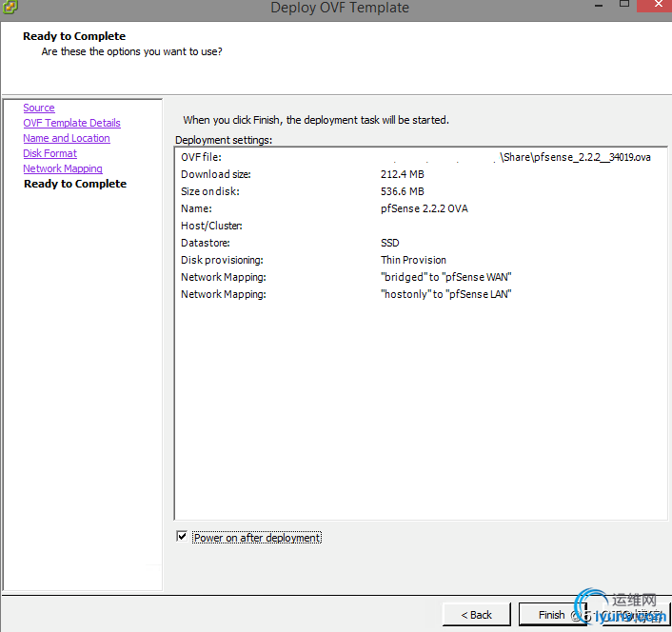Select the OVF file label
The image size is (672, 632).
tap(201, 157)
